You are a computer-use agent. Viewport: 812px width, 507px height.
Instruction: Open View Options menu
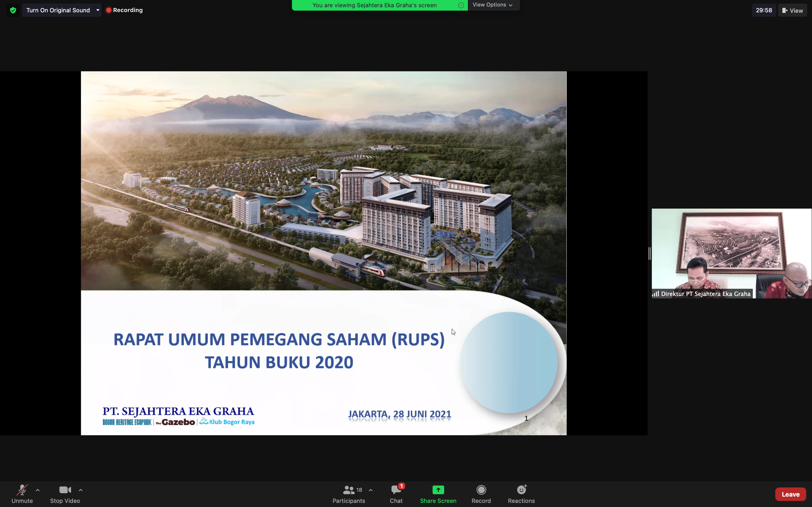coord(492,5)
